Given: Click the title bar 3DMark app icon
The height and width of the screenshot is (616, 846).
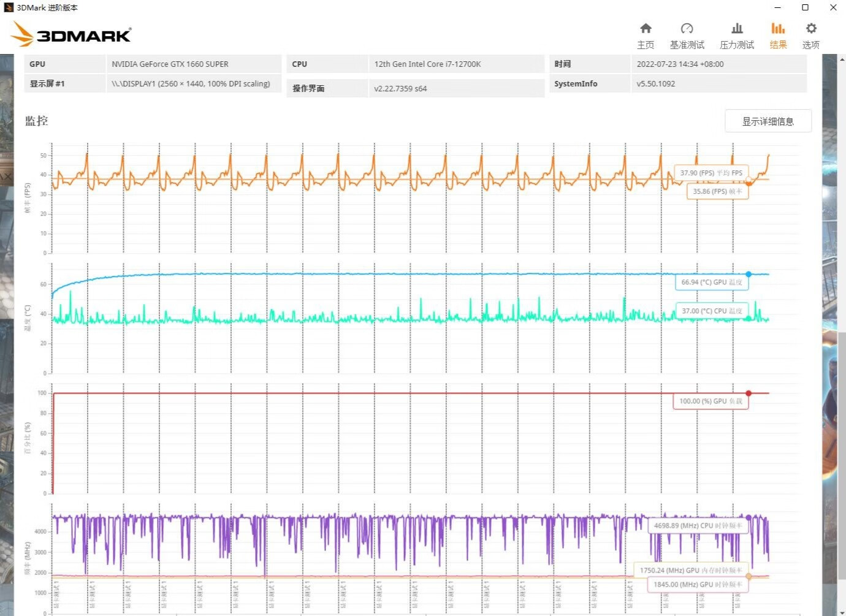Looking at the screenshot, I should pos(9,7).
